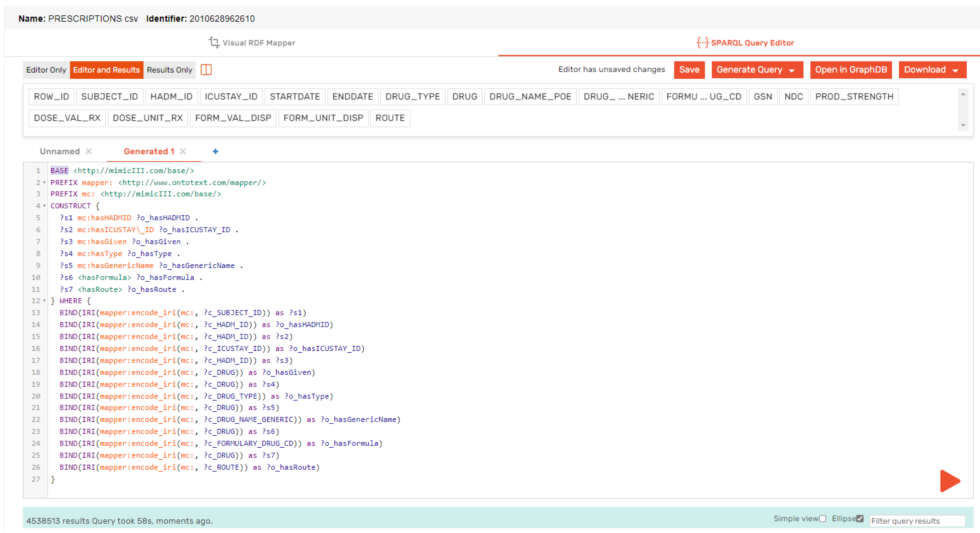Enable the Simple view checkbox

[x=822, y=519]
